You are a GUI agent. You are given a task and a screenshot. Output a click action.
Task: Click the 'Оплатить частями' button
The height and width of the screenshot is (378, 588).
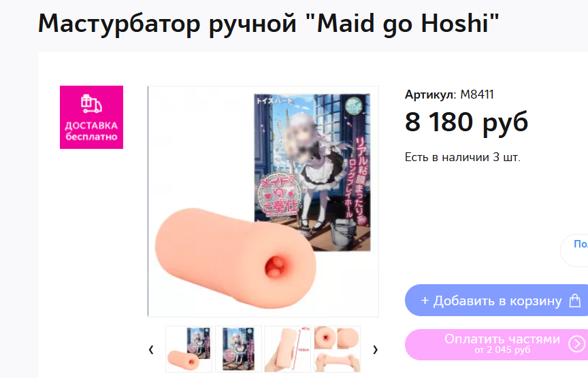click(x=497, y=344)
